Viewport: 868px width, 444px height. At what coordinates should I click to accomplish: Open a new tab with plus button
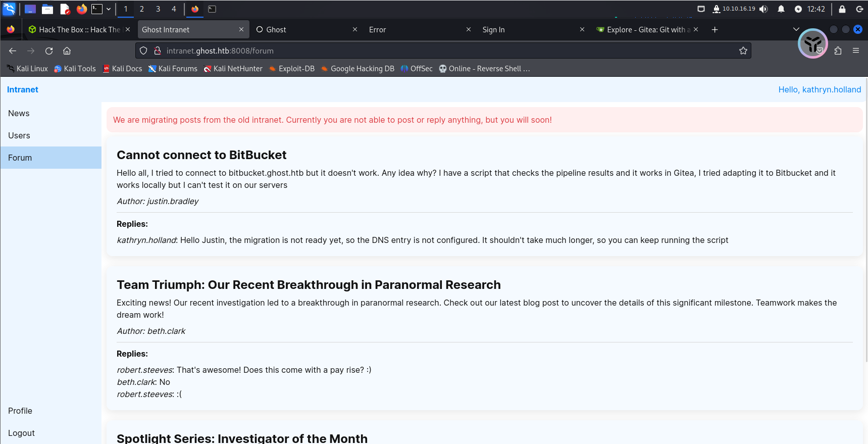714,30
